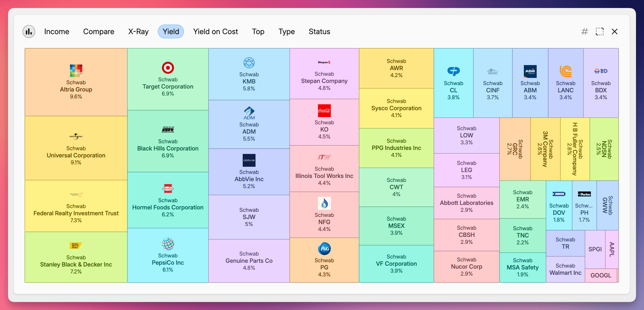The width and height of the screenshot is (644, 310).
Task: Select the Yield tab
Action: [171, 32]
